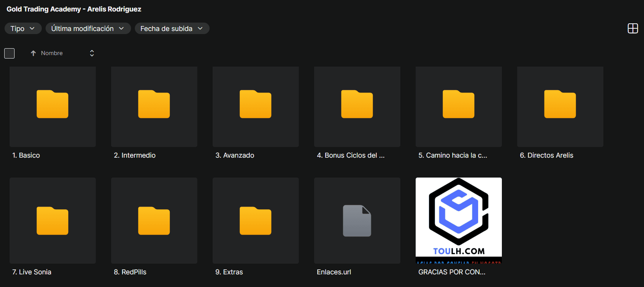Expand the Tipo filter dropdown
The height and width of the screenshot is (287, 644).
(x=23, y=29)
